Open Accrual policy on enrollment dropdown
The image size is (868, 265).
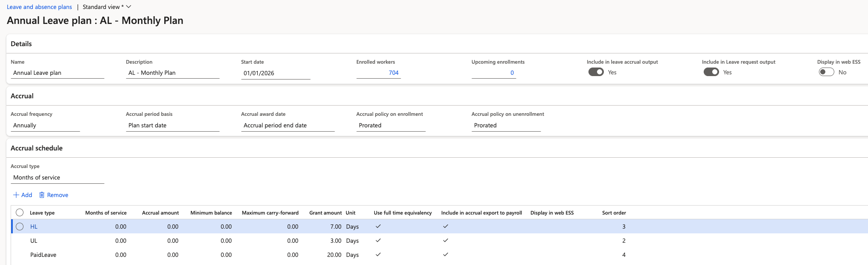(391, 126)
